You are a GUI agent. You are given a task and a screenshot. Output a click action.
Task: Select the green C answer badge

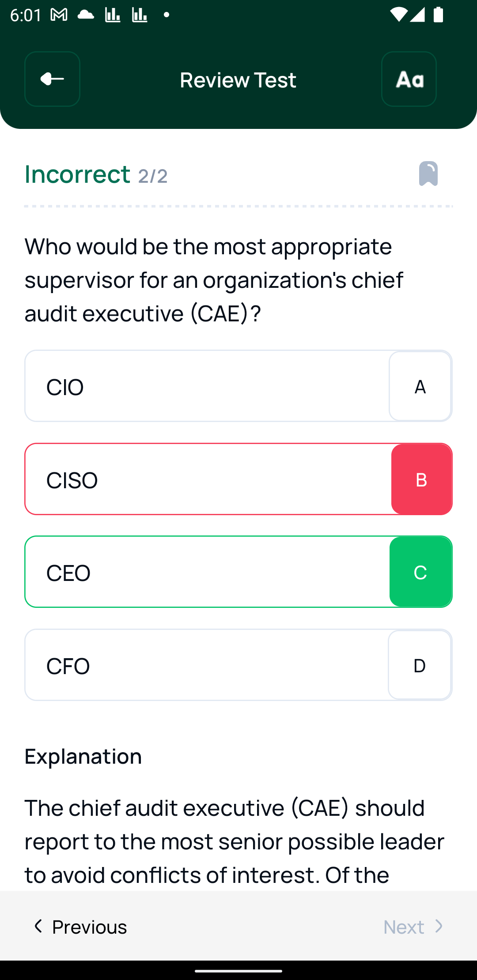coord(420,572)
